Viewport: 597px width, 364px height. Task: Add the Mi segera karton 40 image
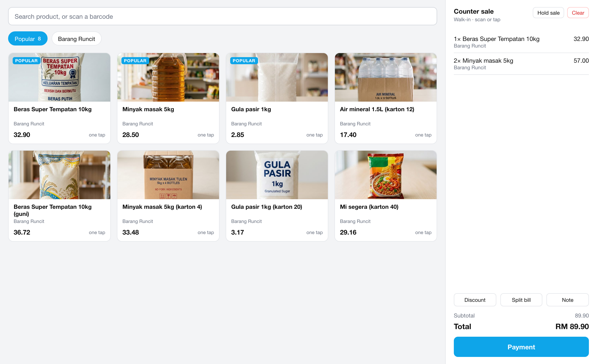pyautogui.click(x=386, y=175)
